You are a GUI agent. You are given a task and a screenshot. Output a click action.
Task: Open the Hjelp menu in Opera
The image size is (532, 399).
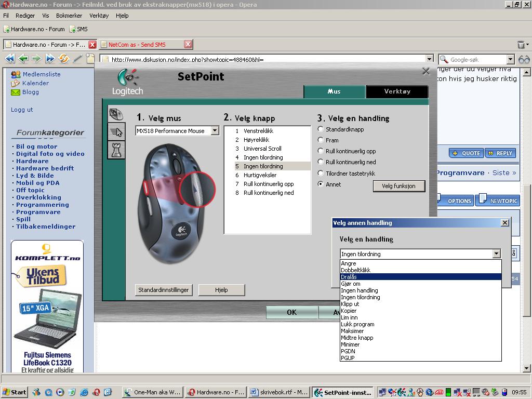(x=122, y=16)
